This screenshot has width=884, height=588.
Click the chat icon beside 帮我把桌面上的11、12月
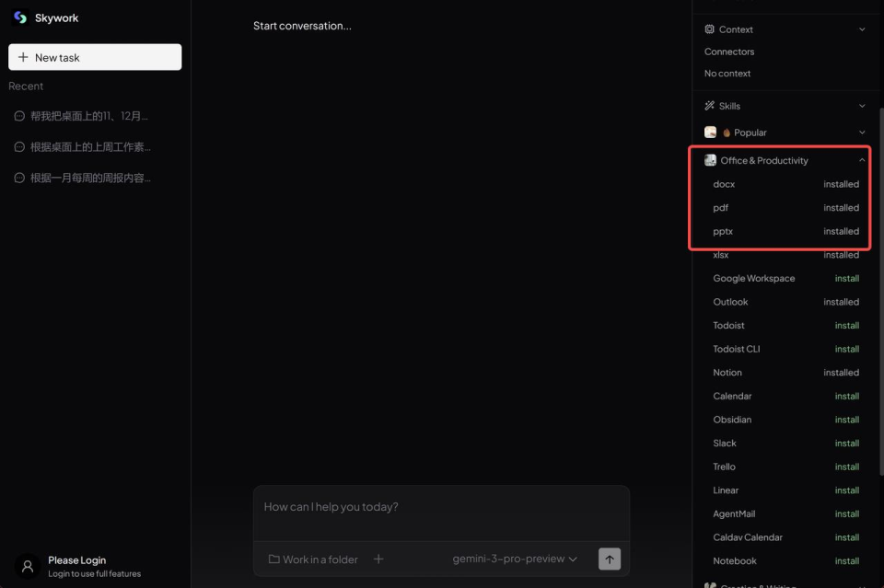(x=19, y=116)
